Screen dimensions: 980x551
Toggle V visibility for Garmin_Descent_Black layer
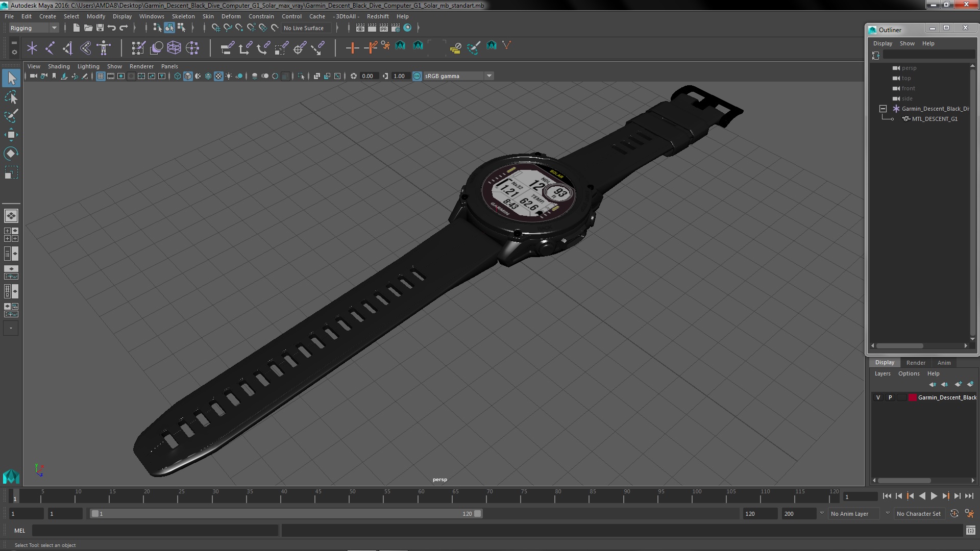pyautogui.click(x=878, y=397)
